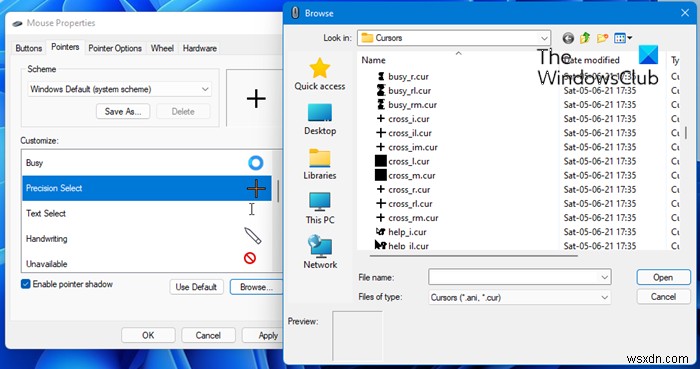Open the View menu icon in Browse
The image size is (700, 369).
tap(623, 38)
